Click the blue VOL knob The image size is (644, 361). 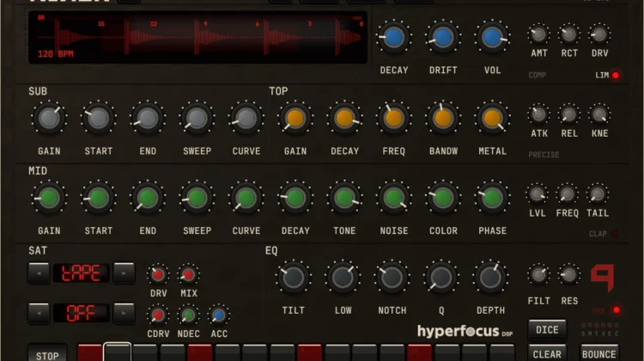click(492, 37)
